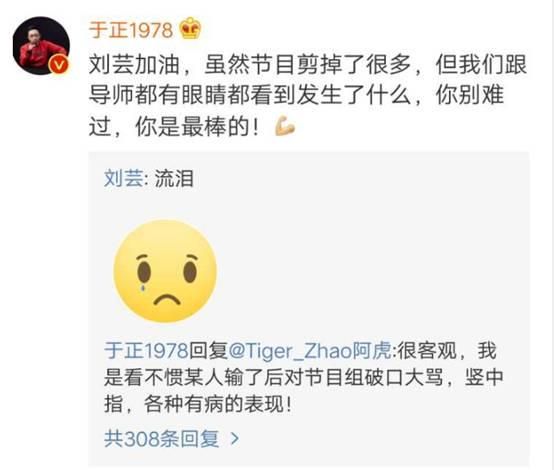Select the main post text 刘芸加油

tap(134, 65)
